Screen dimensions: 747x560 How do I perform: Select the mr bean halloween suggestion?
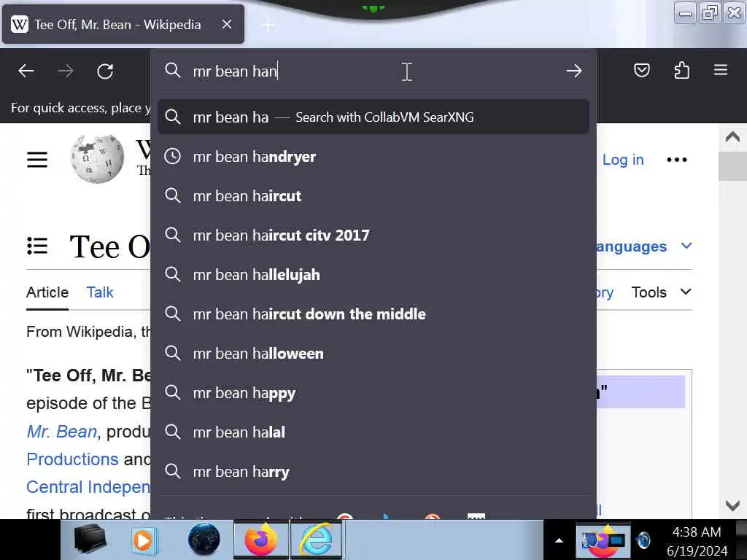coord(373,354)
